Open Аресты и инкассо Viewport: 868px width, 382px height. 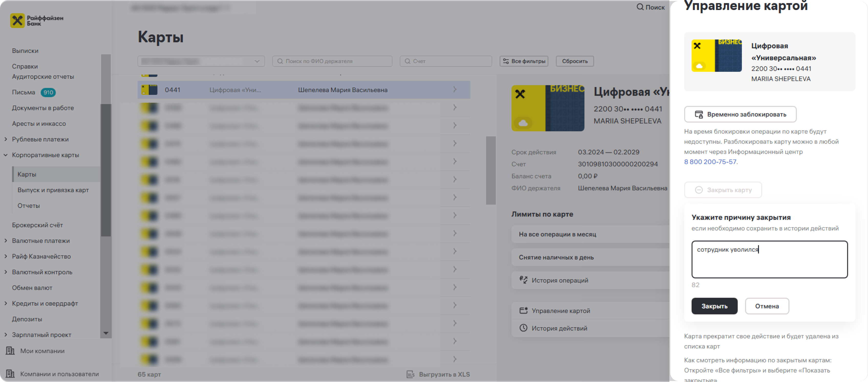[39, 123]
